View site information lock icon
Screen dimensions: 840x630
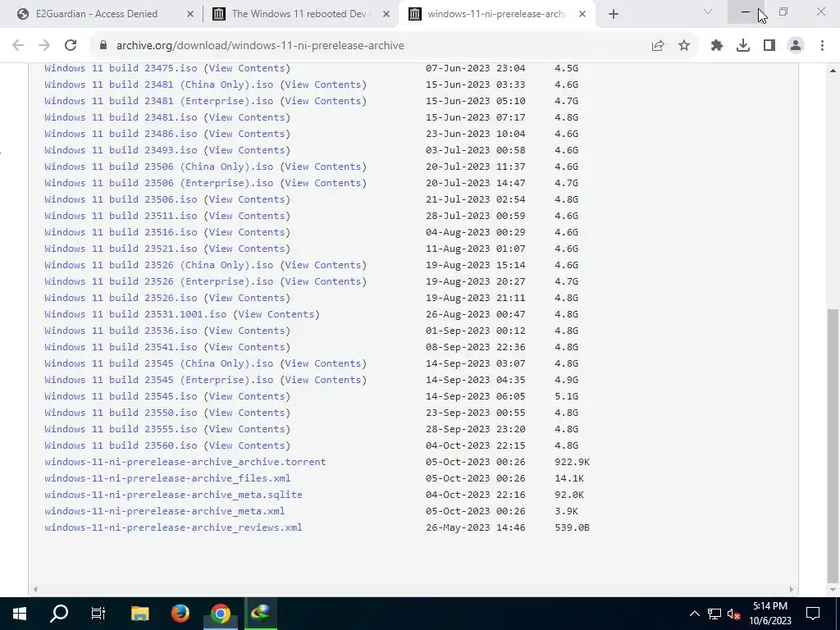pyautogui.click(x=103, y=46)
